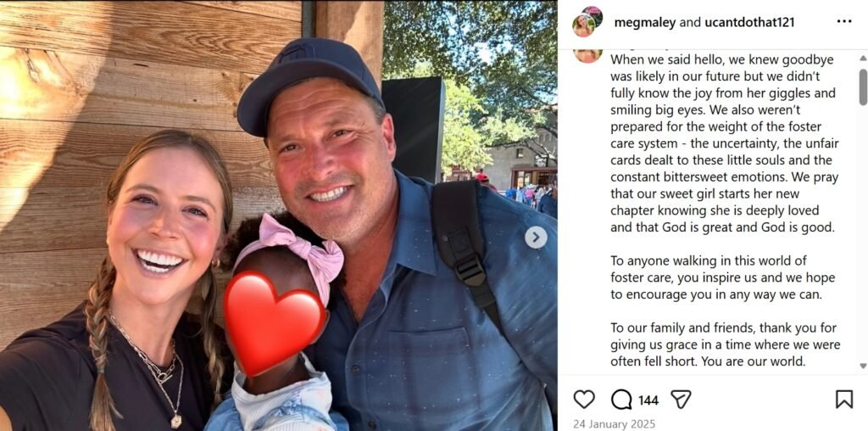Screen dimensions: 868x431
Task: Open the three-dot more options menu
Action: pyautogui.click(x=844, y=21)
